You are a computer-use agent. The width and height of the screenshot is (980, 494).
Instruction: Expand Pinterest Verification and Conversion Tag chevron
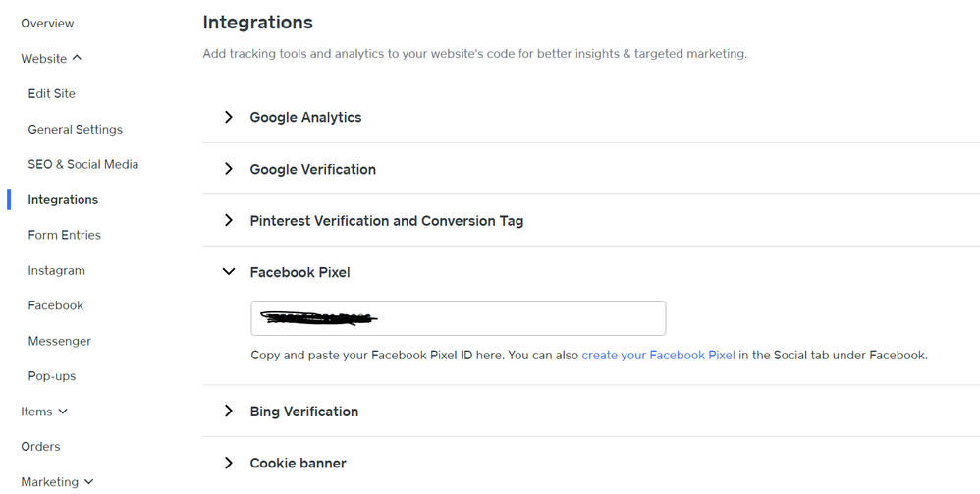point(229,221)
